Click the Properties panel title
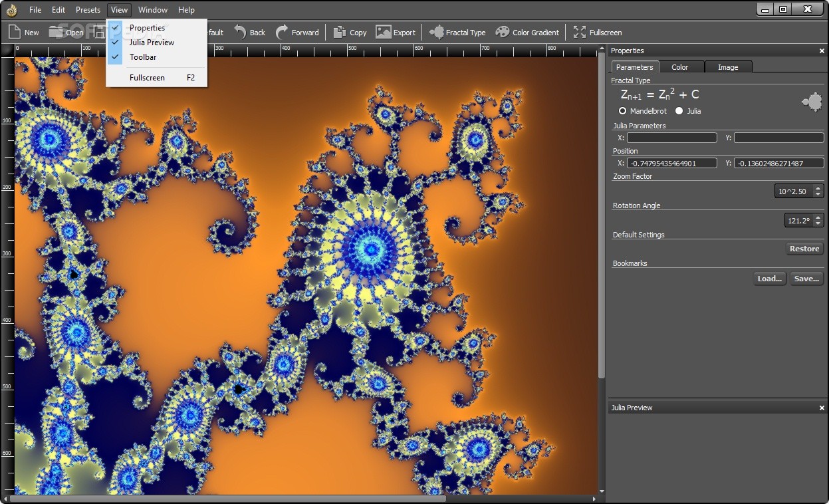Image resolution: width=829 pixels, height=504 pixels. (627, 51)
